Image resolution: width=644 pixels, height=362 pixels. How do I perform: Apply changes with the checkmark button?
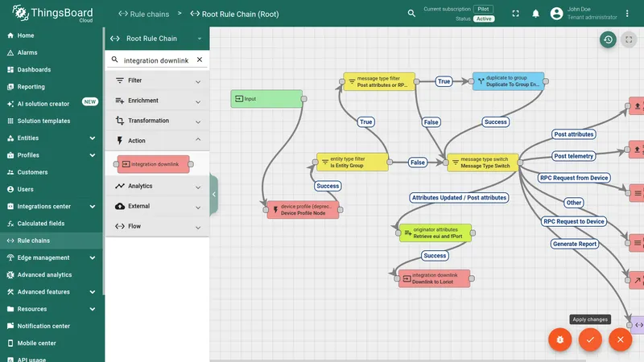[x=590, y=339]
